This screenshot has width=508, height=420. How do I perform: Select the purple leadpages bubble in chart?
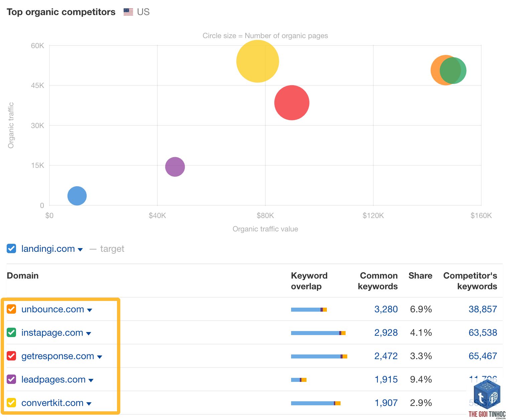pos(175,167)
